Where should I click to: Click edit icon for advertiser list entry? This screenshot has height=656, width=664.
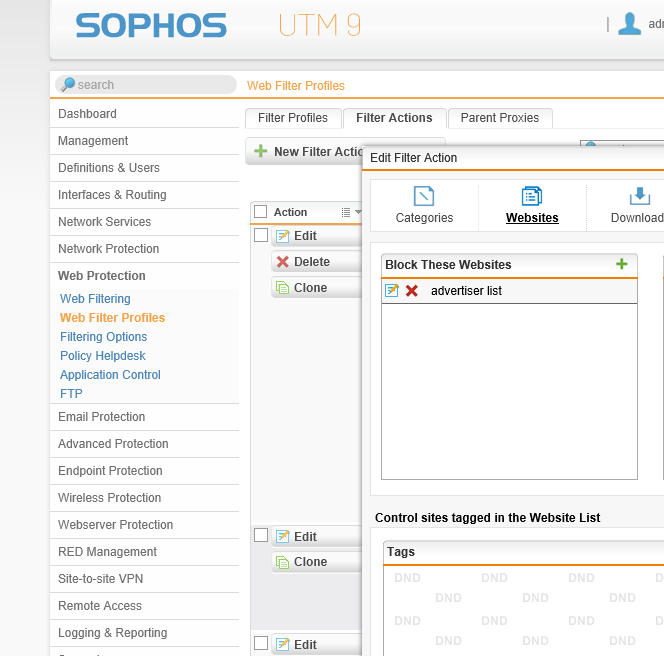click(392, 291)
